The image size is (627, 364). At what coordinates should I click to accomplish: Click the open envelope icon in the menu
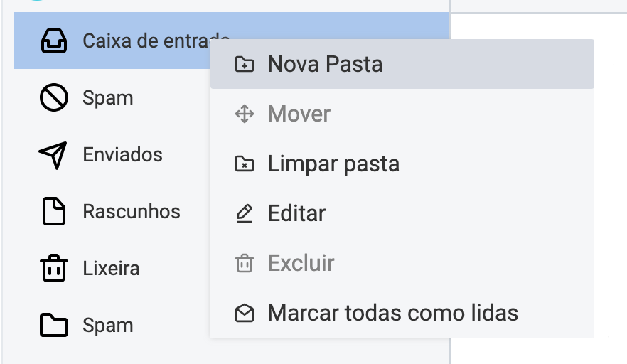(245, 313)
